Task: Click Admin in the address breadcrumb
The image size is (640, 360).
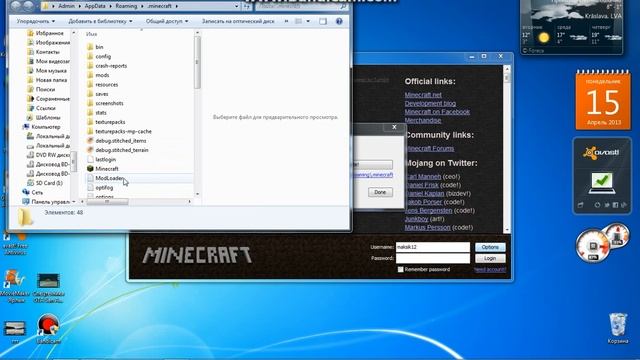Action: [66, 6]
